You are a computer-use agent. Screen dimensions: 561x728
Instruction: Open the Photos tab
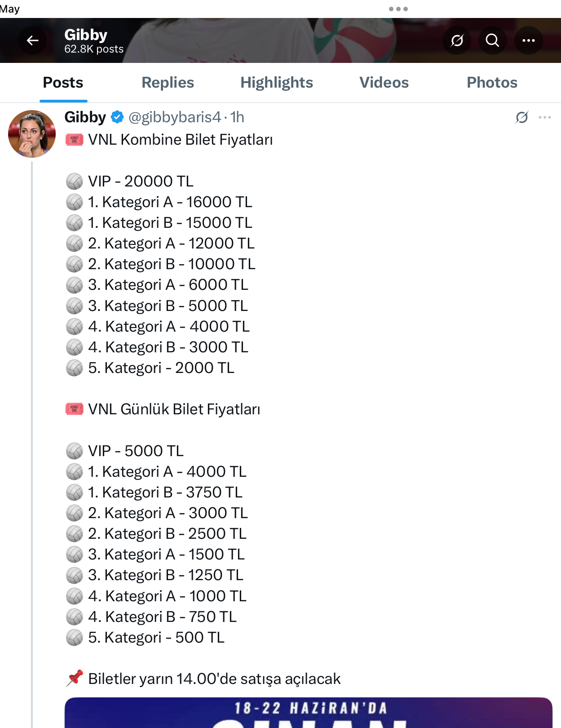click(x=492, y=83)
